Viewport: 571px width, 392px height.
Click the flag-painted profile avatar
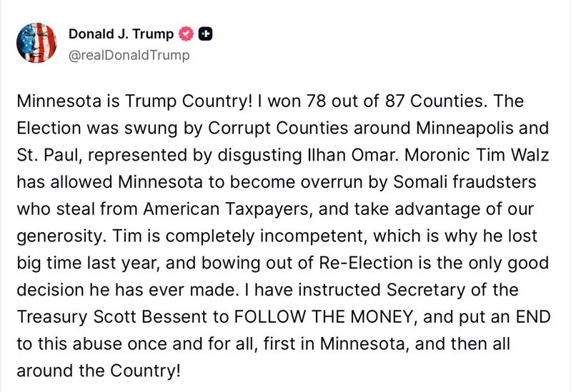click(x=37, y=42)
